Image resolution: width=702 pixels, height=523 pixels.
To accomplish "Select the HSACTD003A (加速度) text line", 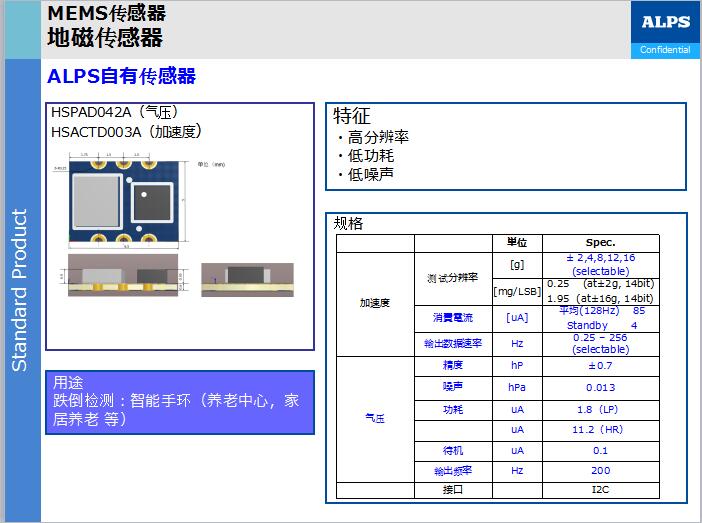I will coord(127,131).
